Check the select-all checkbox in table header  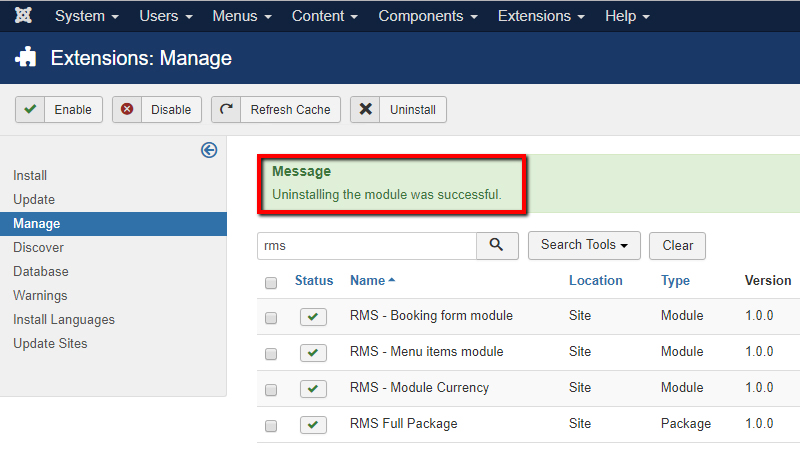271,283
